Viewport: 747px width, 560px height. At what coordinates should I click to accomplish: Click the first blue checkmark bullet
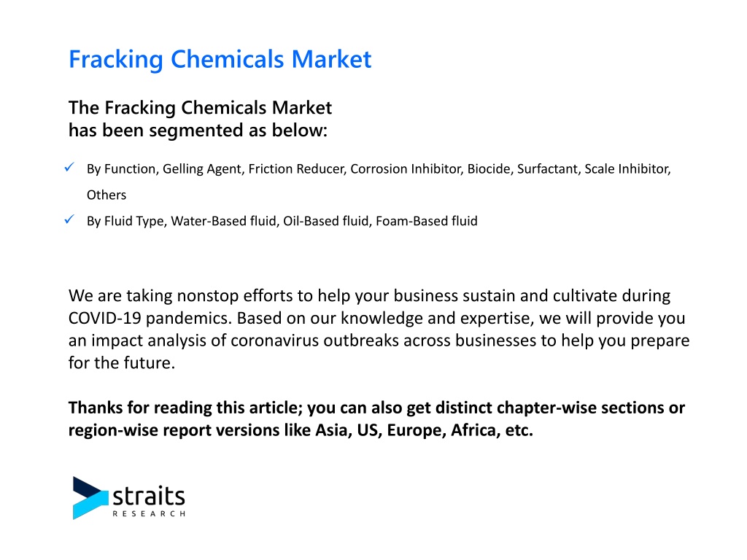click(x=69, y=168)
